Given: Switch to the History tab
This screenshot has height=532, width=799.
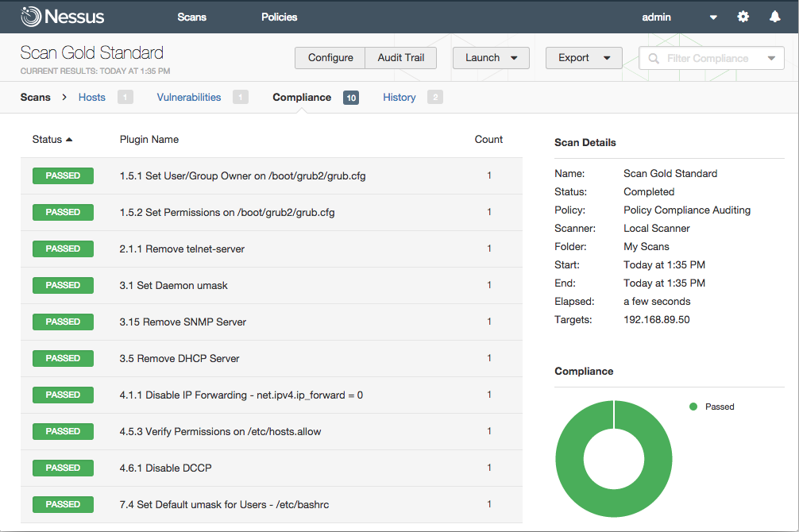Looking at the screenshot, I should coord(399,98).
